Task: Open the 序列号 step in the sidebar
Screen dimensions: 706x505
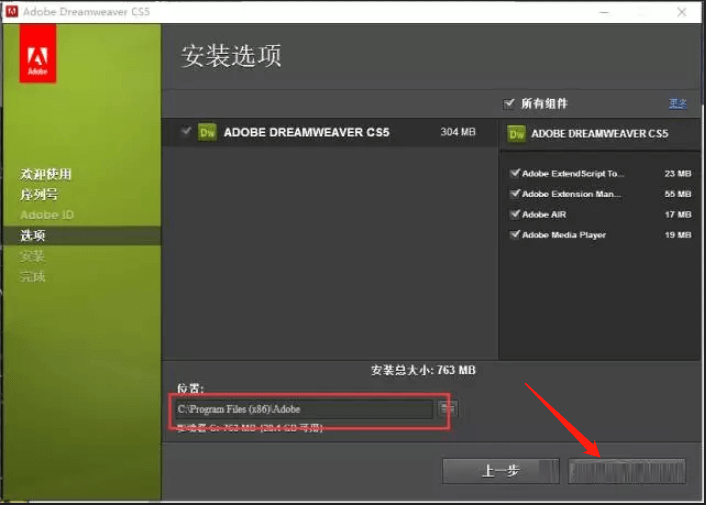Action: (x=39, y=194)
